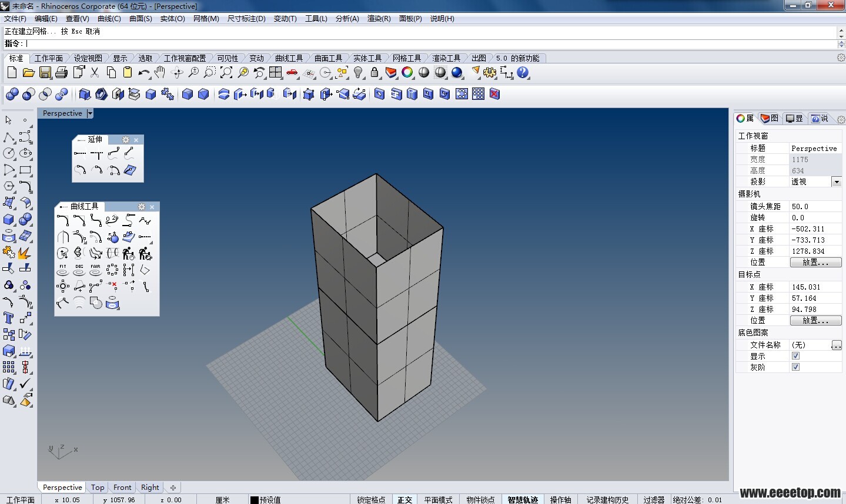The image size is (846, 504).
Task: Toggle 过滤器 filter in status bar
Action: point(654,499)
